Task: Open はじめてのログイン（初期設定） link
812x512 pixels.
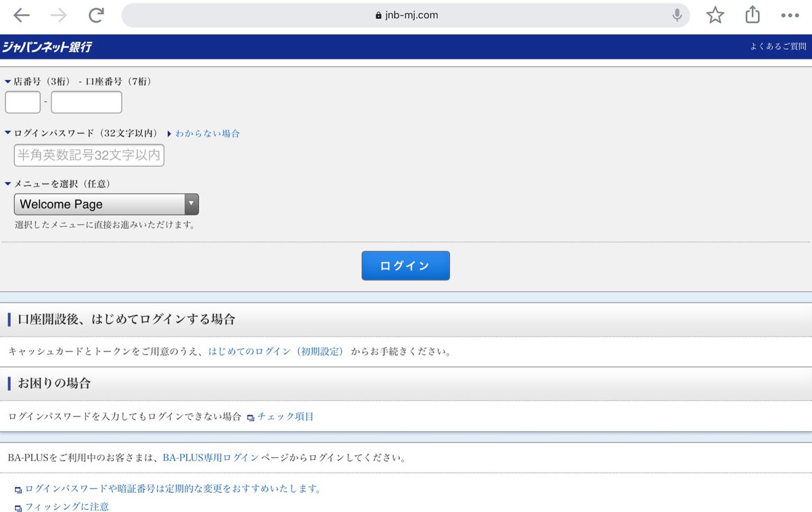Action: coord(276,351)
